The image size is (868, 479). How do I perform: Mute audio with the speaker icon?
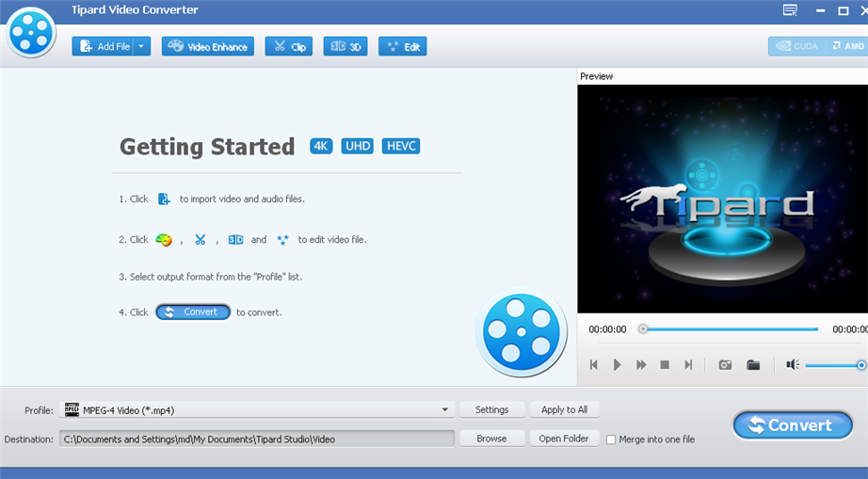[792, 364]
